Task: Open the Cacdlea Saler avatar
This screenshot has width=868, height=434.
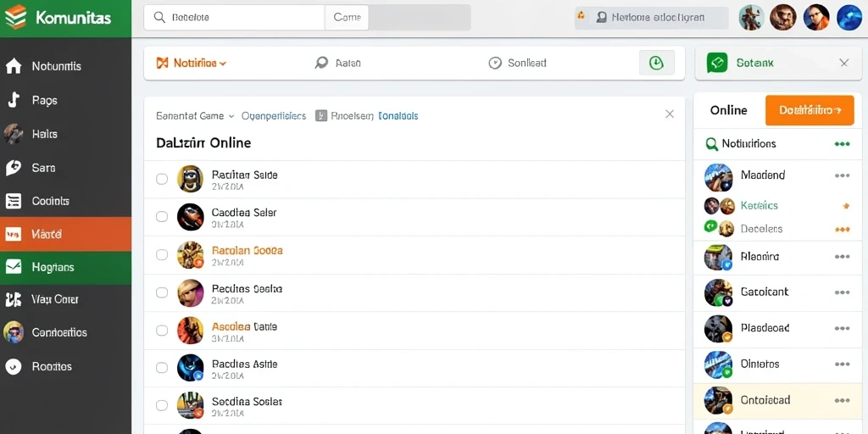Action: pos(191,216)
